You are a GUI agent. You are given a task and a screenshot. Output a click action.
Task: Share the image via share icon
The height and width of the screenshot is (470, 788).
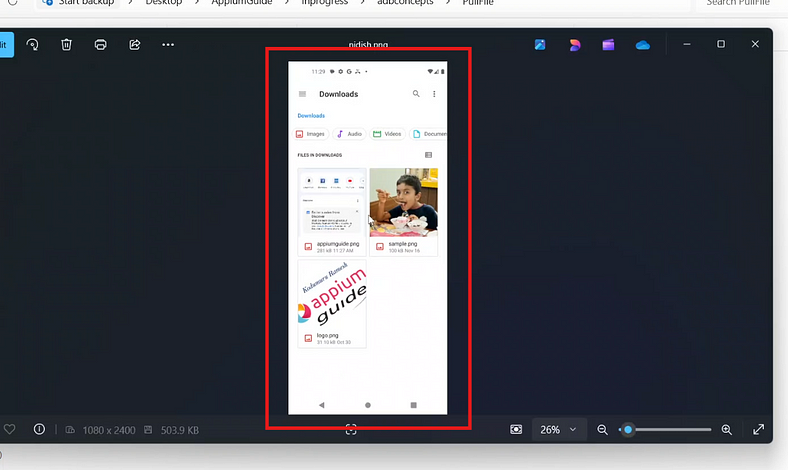(x=135, y=45)
